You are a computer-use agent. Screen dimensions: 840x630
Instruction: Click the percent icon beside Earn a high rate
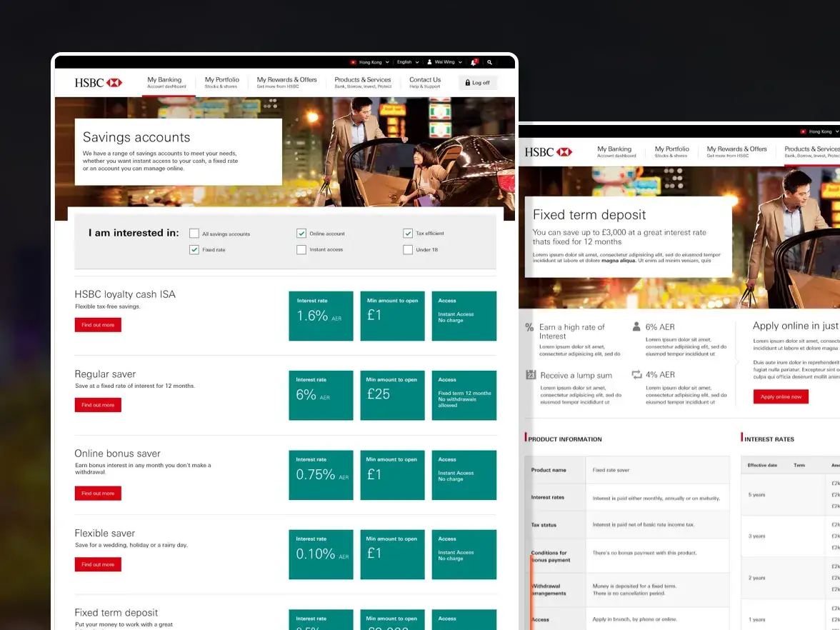[529, 327]
